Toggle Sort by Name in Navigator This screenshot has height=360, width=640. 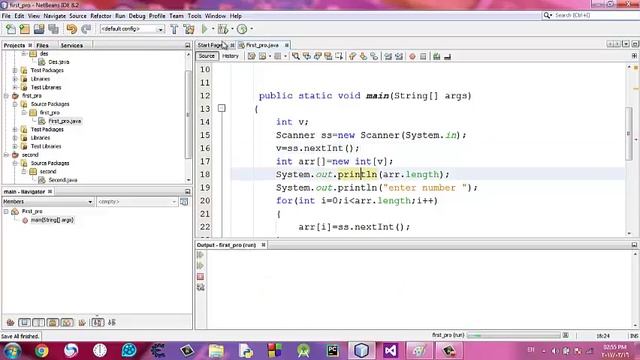pos(98,322)
